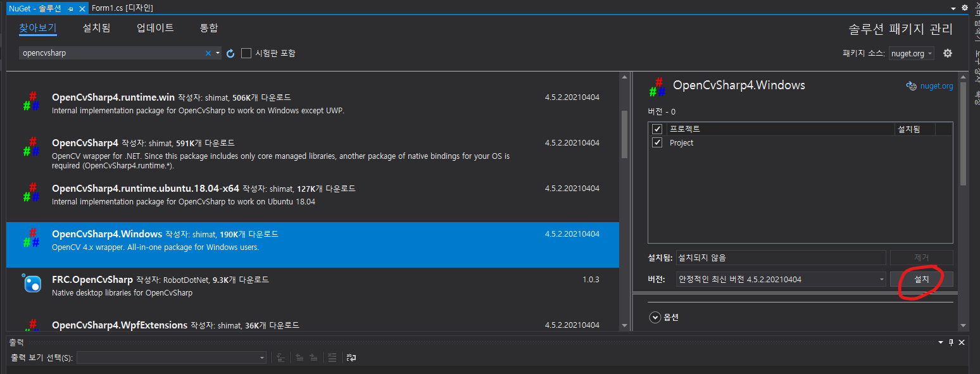980x374 pixels.
Task: Click the OpenCvSharp4.runtime.win package icon
Action: pyautogui.click(x=31, y=102)
